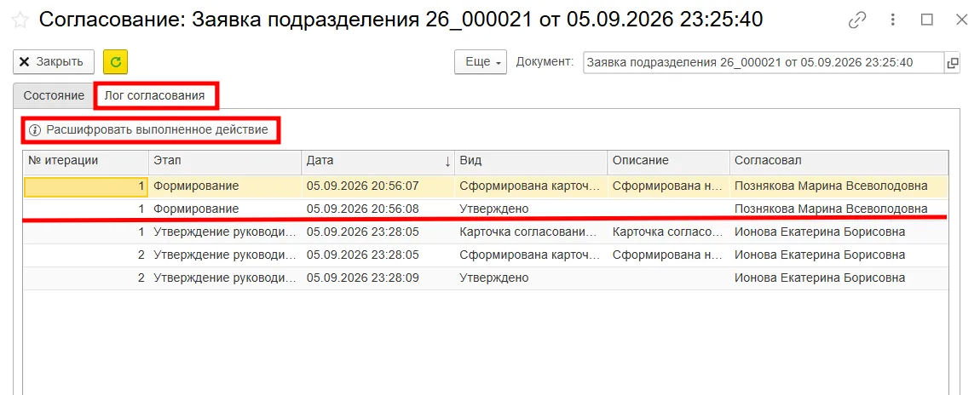
Task: Open the Еще dropdown menu
Action: pyautogui.click(x=481, y=62)
